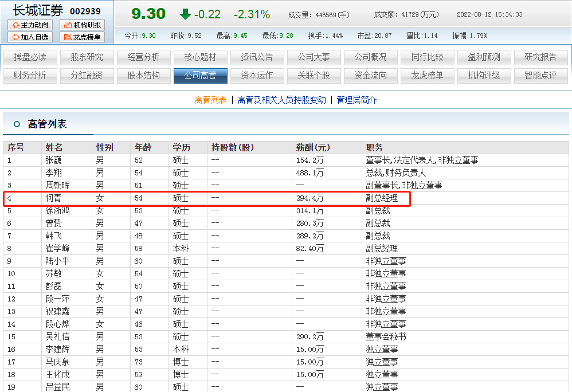
Task: Click the name 段一萍
Action: point(58,299)
